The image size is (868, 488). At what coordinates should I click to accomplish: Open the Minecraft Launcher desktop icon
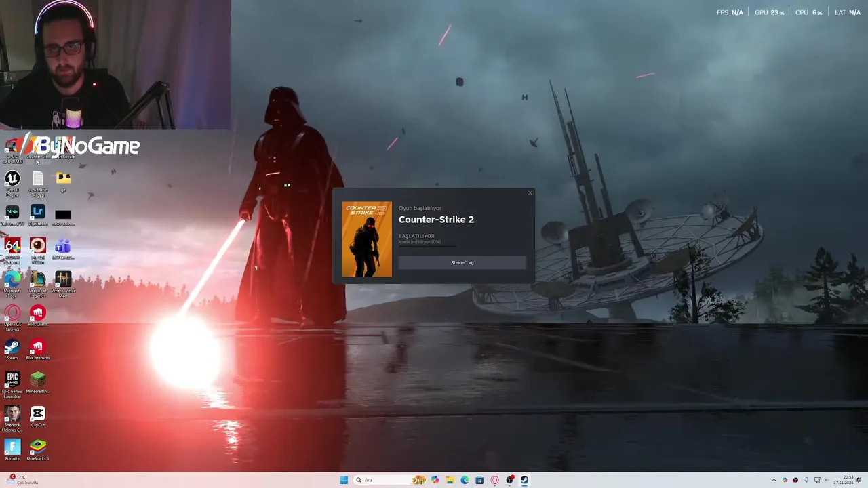38,383
